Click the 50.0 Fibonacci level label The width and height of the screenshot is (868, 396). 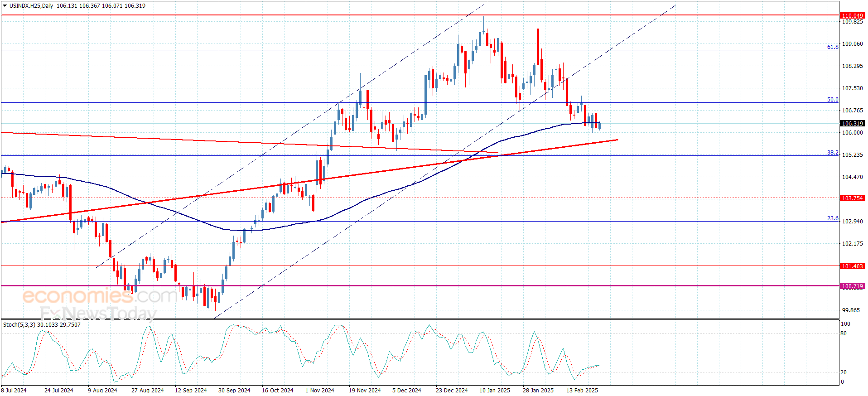[833, 99]
